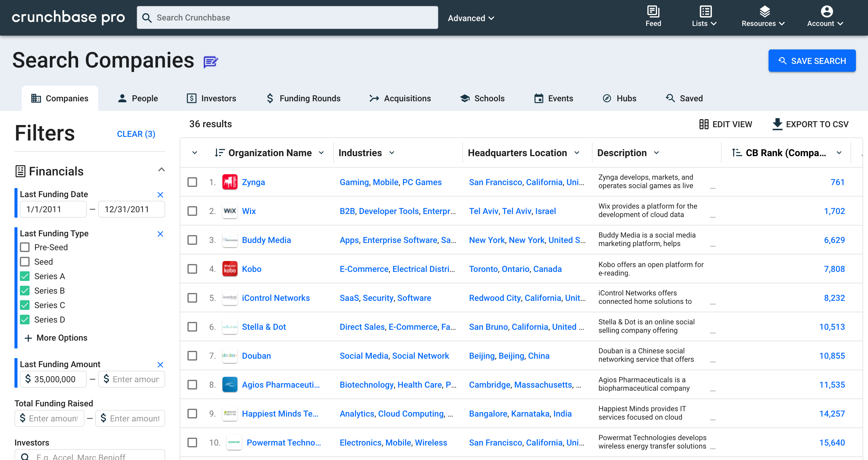Collapse the Financials filter section

click(x=162, y=169)
